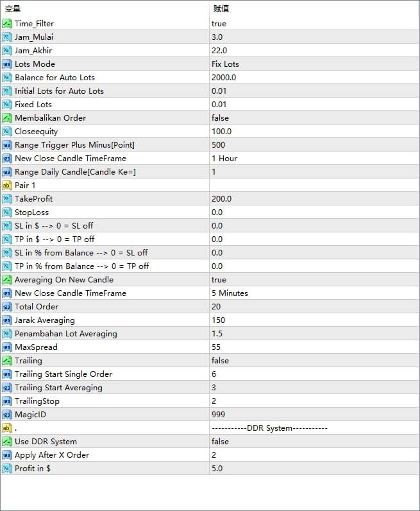
Task: Open the Lots Mode Fix Lots dropdown
Action: [225, 64]
